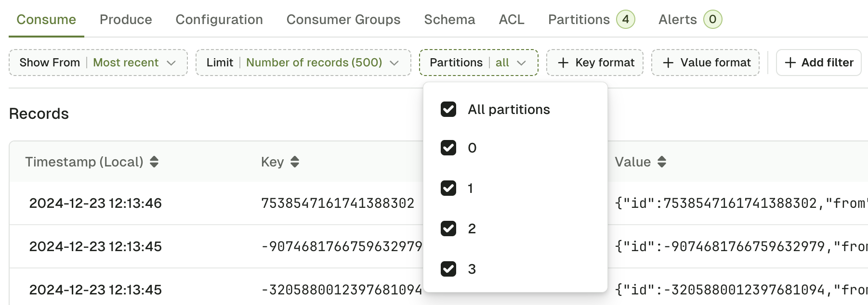
Task: Click the plus icon on Add filter
Action: pyautogui.click(x=790, y=63)
